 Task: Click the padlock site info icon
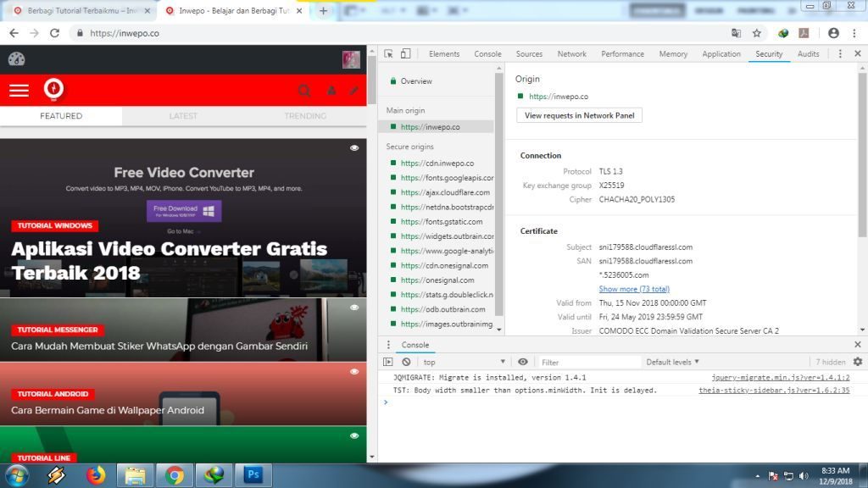pyautogui.click(x=80, y=33)
